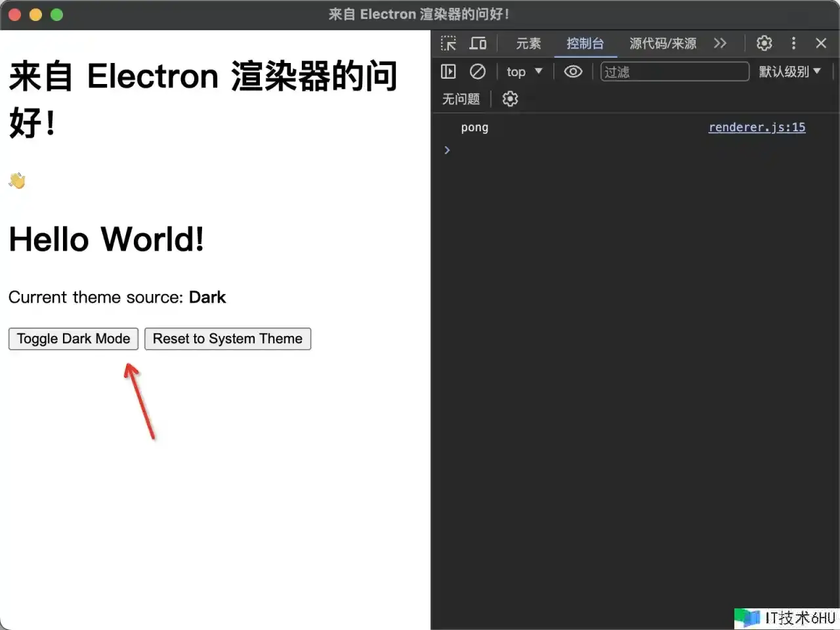840x630 pixels.
Task: Open the 源代码/来源 (Sources) tab
Action: (x=663, y=43)
